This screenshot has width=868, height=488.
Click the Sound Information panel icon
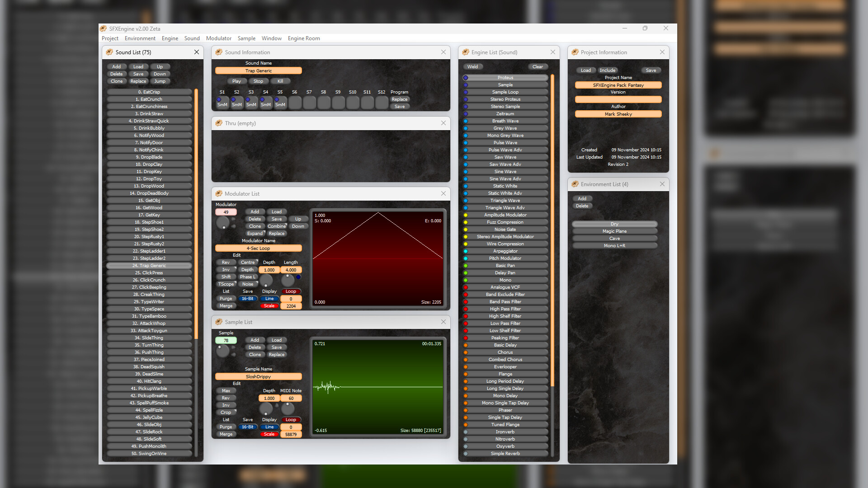pos(220,52)
